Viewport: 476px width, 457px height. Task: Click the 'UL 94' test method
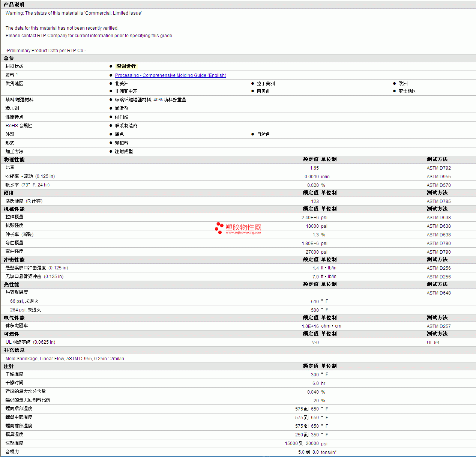pos(433,343)
